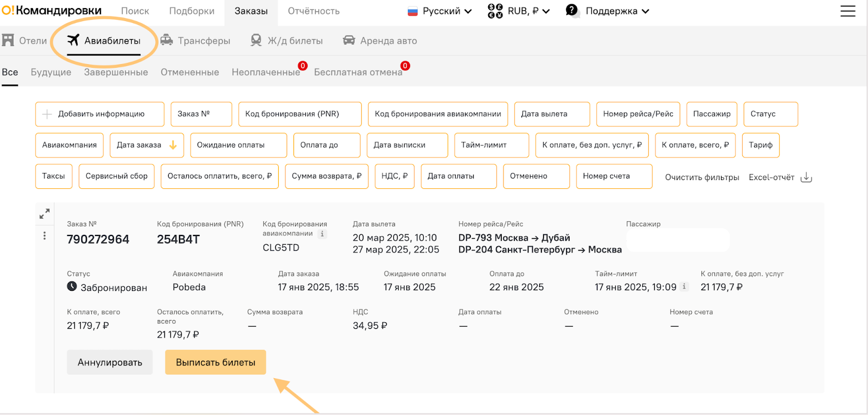
Task: Open the Дата выписки filter
Action: (407, 145)
